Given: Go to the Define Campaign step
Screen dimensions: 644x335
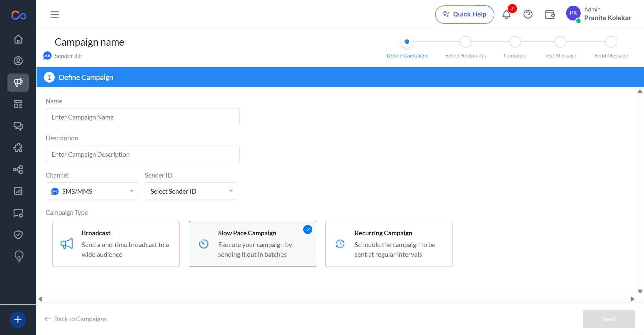Looking at the screenshot, I should (407, 42).
